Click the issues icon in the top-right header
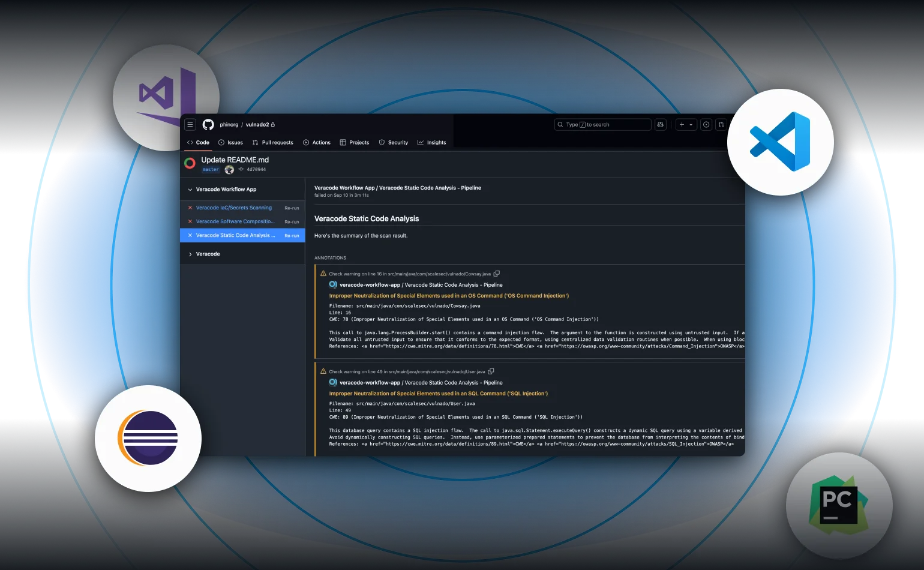The image size is (924, 570). (706, 124)
